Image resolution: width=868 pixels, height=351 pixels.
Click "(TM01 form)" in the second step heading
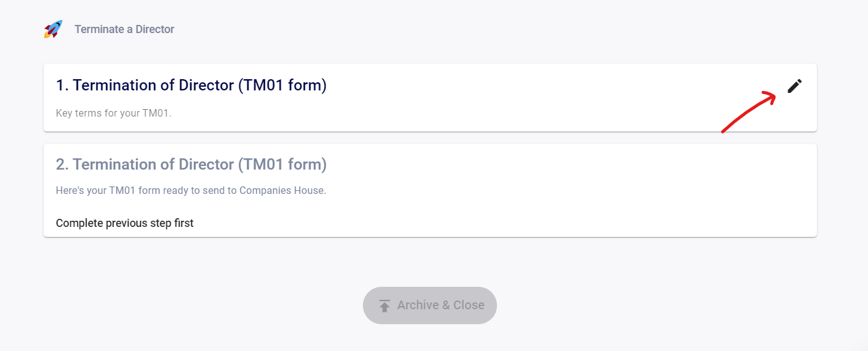click(x=282, y=165)
